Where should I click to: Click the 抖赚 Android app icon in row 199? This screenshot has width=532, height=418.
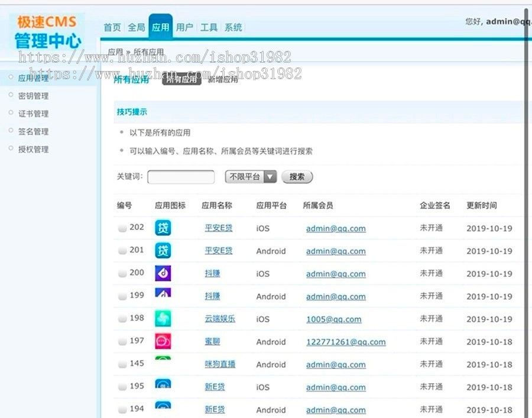(163, 296)
